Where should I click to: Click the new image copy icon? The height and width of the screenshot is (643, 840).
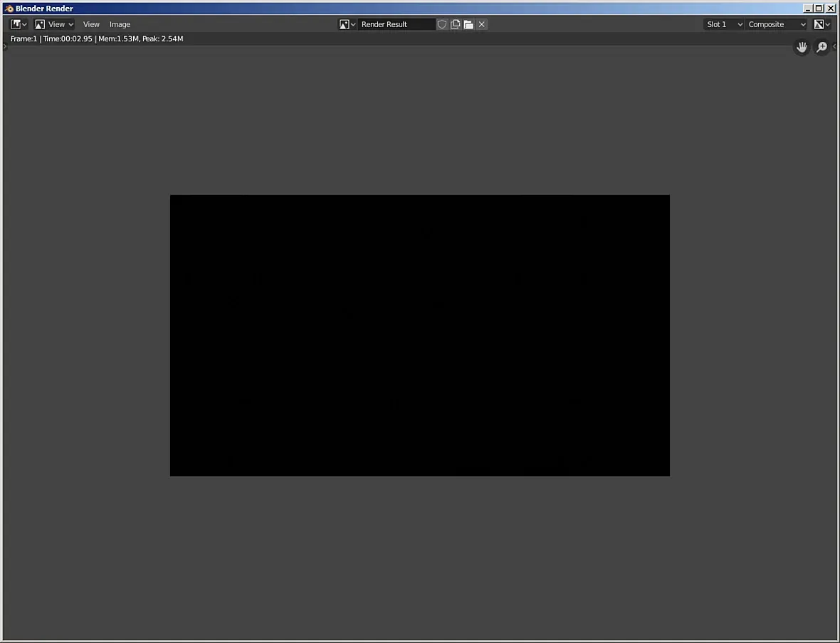click(x=456, y=25)
